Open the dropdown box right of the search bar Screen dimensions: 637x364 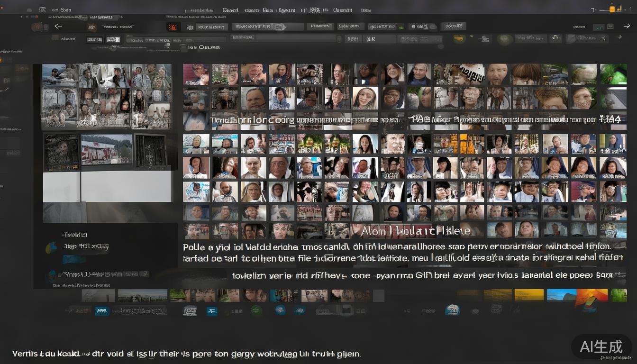click(x=320, y=27)
